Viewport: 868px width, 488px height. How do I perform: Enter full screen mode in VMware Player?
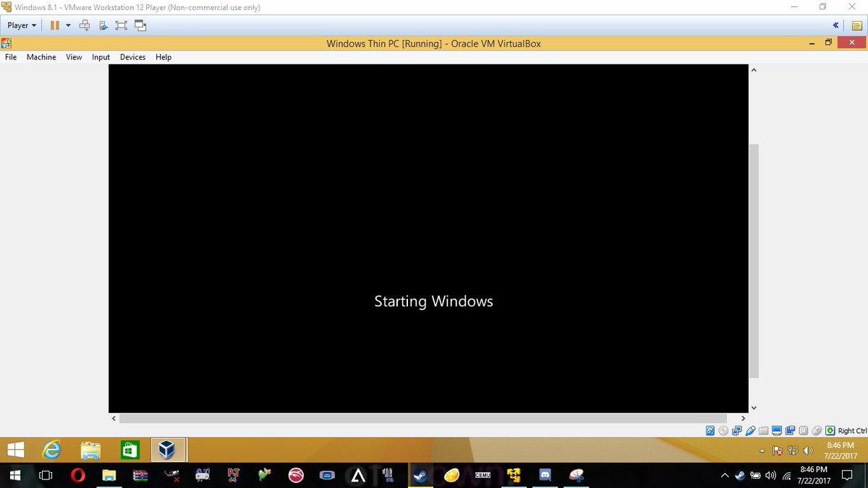point(121,25)
